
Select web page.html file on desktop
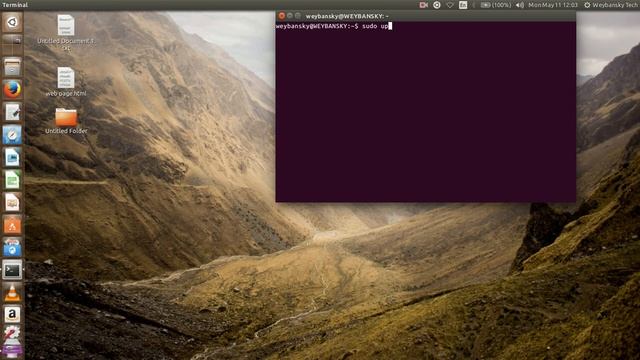click(x=66, y=82)
